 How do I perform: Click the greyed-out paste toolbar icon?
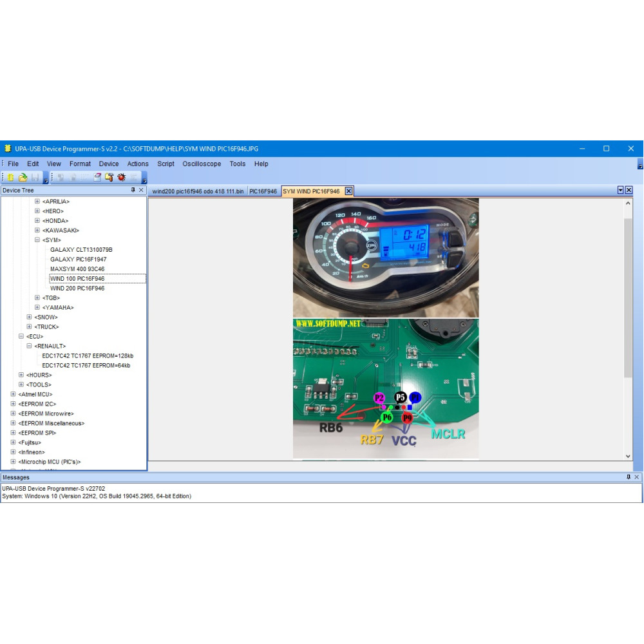[x=73, y=178]
